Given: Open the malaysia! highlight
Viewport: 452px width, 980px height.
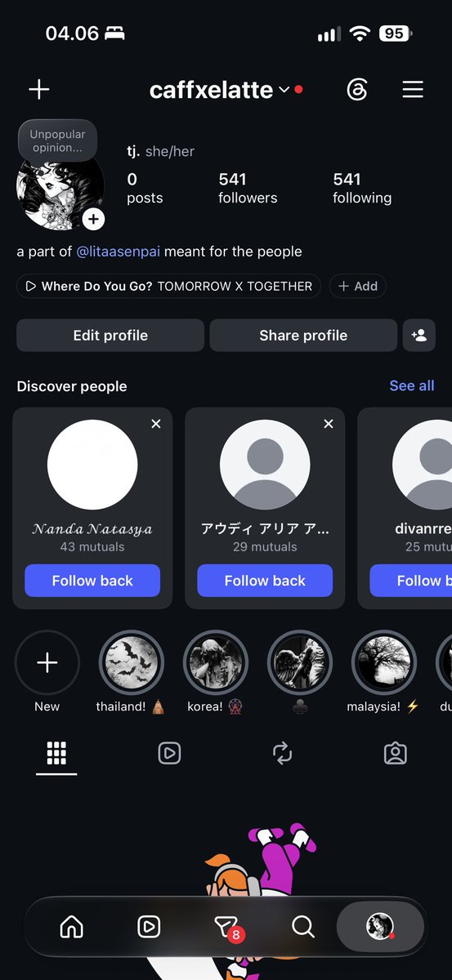Looking at the screenshot, I should (x=383, y=662).
